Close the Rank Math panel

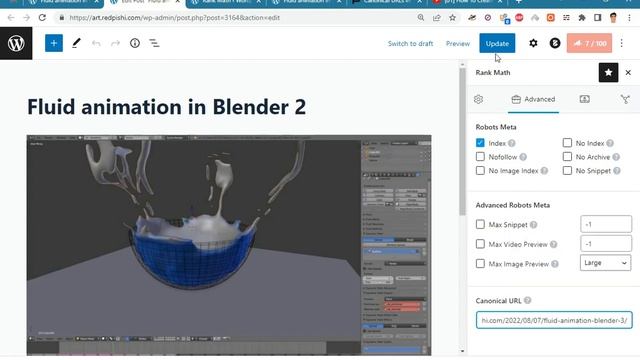tap(628, 73)
